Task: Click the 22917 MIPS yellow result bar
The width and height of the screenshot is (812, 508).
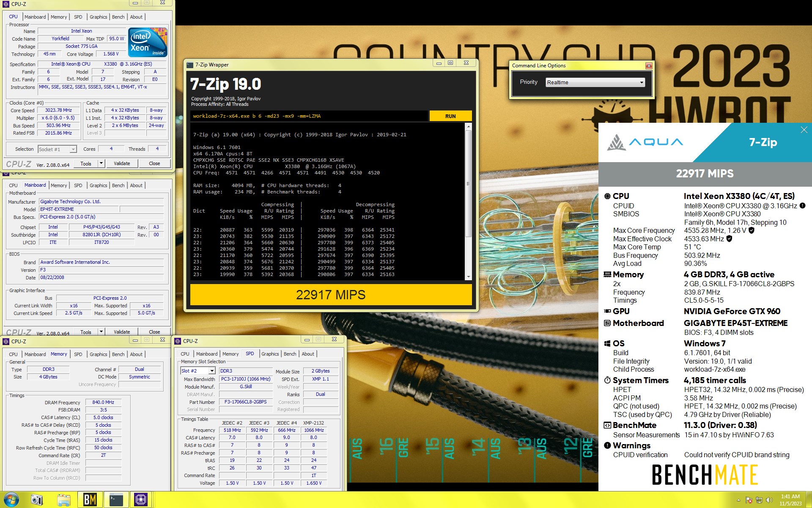Action: pyautogui.click(x=331, y=295)
